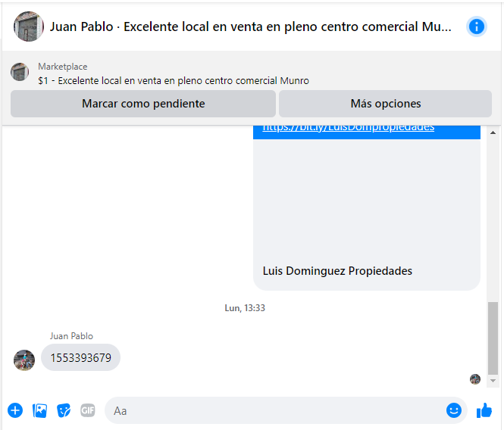The height and width of the screenshot is (430, 504).
Task: Send a thumbs-up like
Action: 484,410
